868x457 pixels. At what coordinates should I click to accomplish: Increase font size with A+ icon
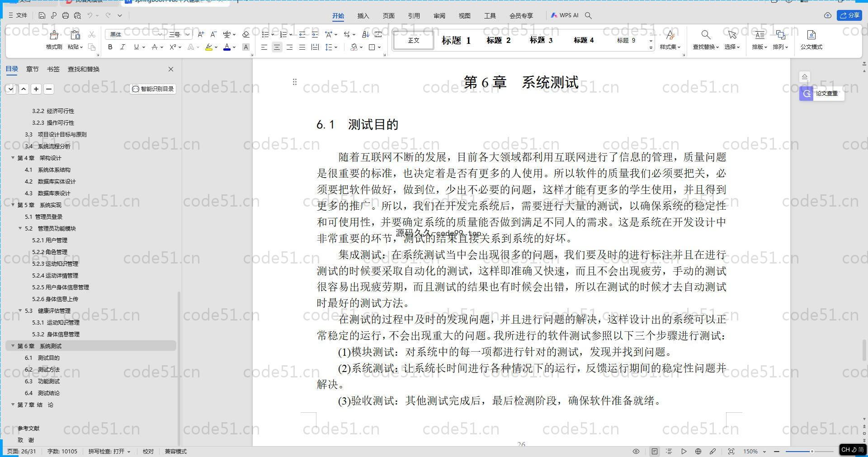201,34
